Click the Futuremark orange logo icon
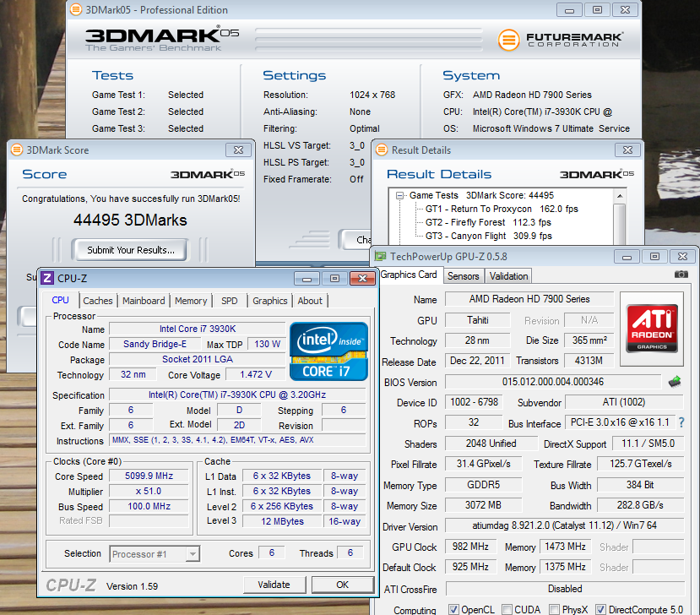700x615 pixels. click(x=508, y=40)
